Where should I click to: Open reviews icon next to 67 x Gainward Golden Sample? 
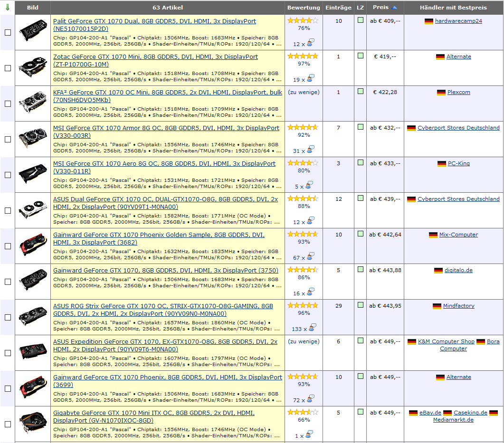tap(311, 256)
